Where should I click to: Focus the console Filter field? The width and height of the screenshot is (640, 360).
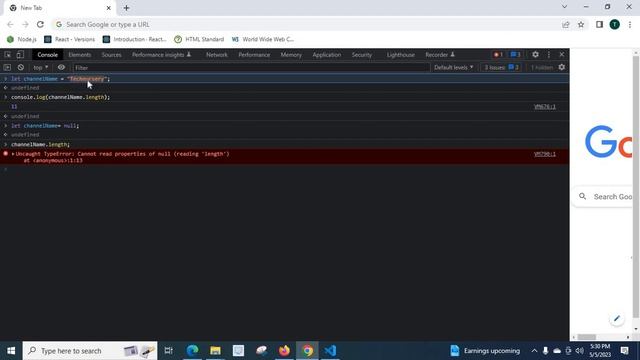coord(251,68)
